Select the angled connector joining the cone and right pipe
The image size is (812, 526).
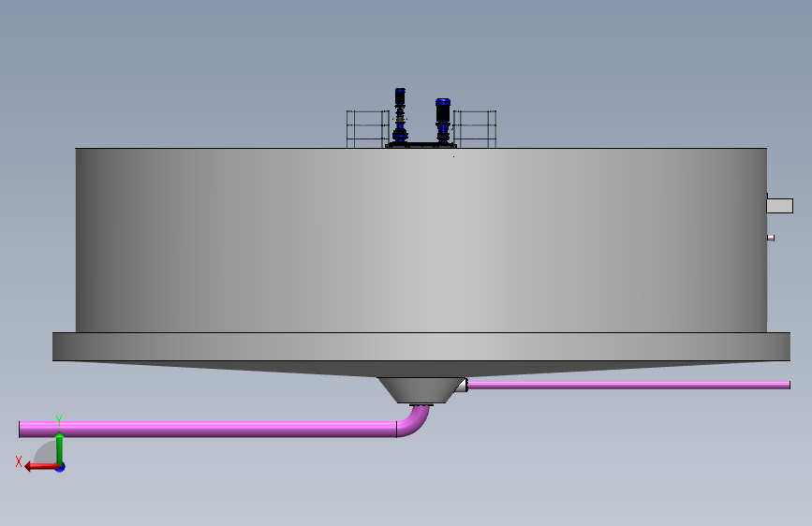point(461,386)
